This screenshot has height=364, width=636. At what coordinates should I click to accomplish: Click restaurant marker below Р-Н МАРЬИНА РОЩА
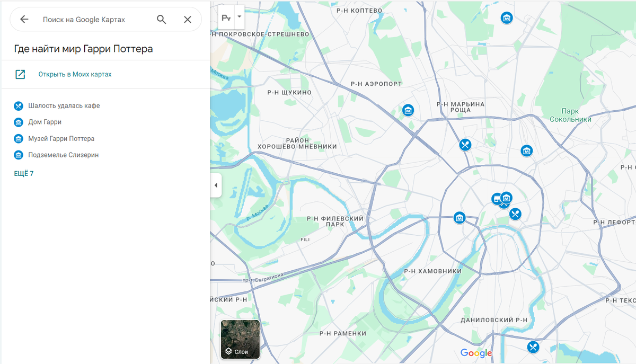(465, 145)
